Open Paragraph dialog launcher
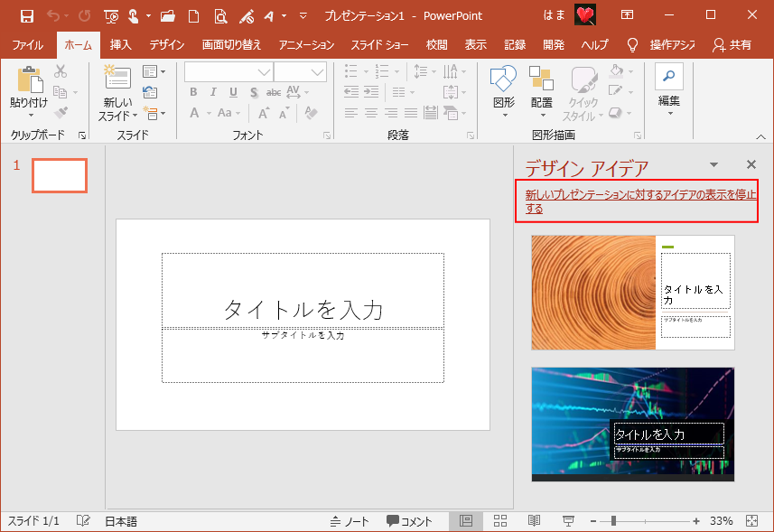Screen dimensions: 774x532 [471, 135]
